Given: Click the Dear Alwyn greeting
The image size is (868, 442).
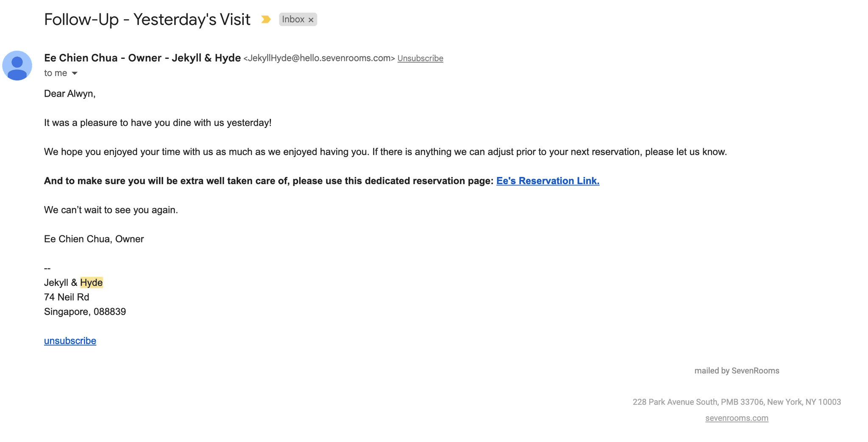Looking at the screenshot, I should coord(70,94).
